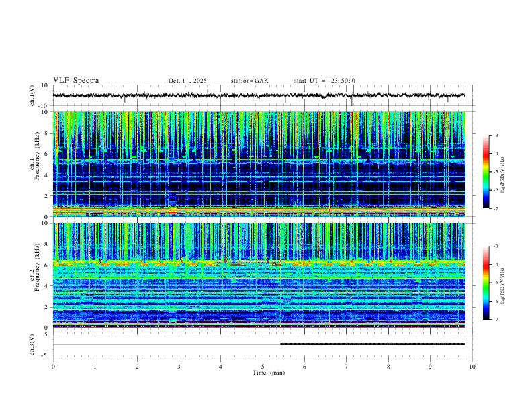
Task: Click the "-3" tick on the ch.1 color bar
Action: pos(495,135)
